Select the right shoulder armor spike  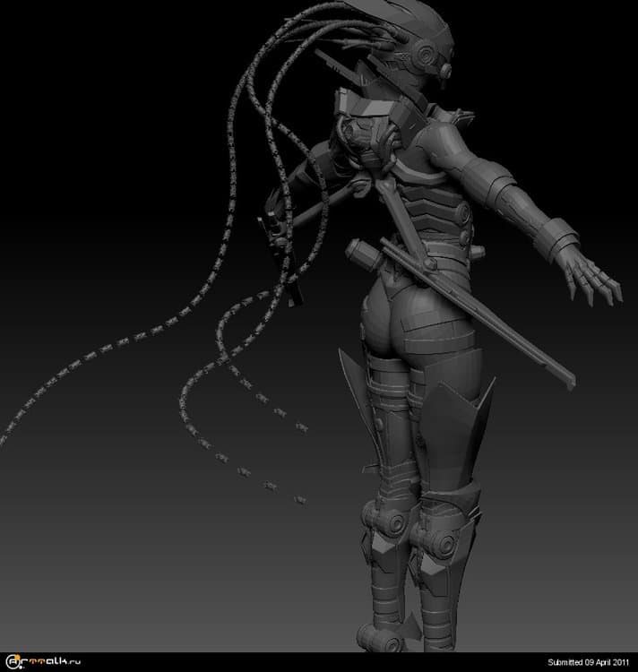click(x=463, y=116)
